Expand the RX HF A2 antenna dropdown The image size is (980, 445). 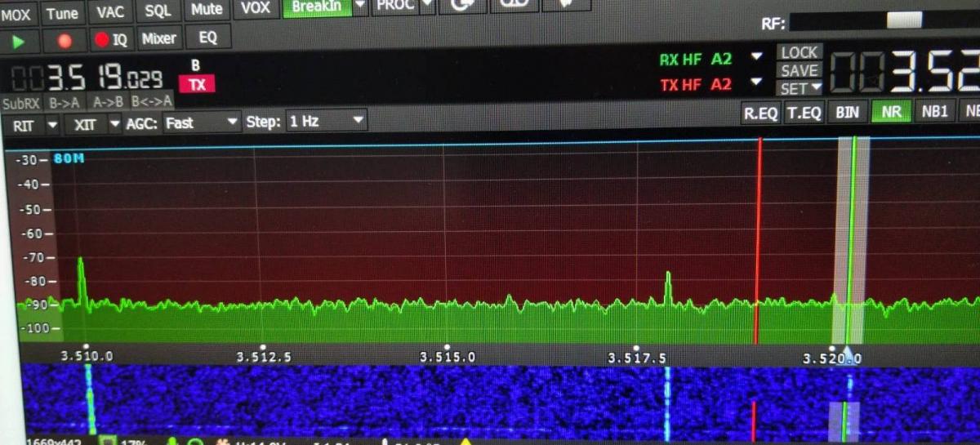pos(756,57)
